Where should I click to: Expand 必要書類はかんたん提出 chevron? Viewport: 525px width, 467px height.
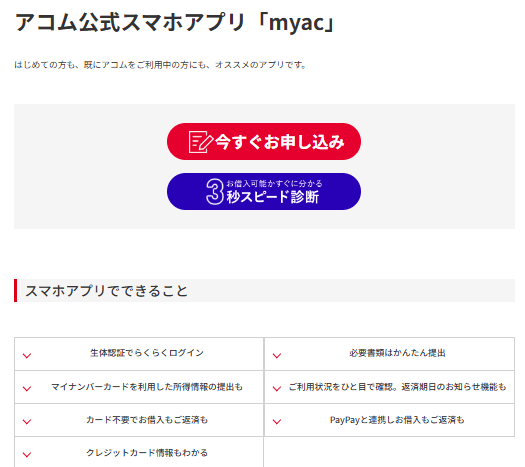(x=277, y=356)
